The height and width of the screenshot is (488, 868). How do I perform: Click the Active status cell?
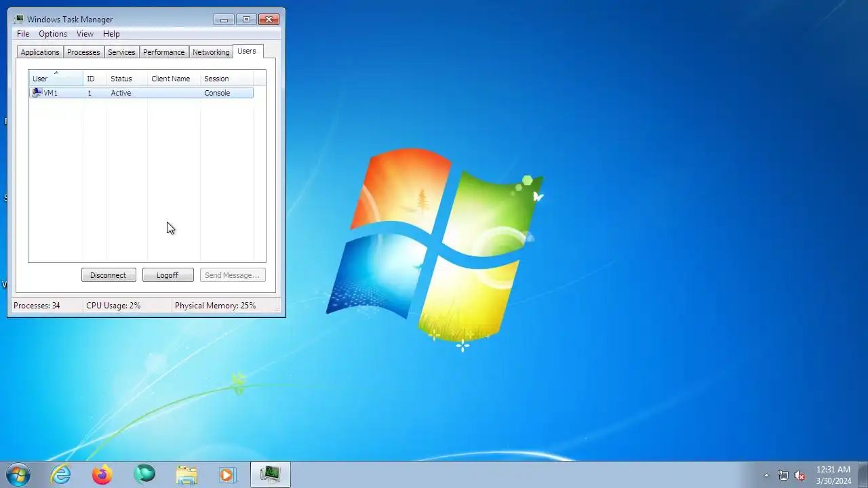click(x=121, y=93)
